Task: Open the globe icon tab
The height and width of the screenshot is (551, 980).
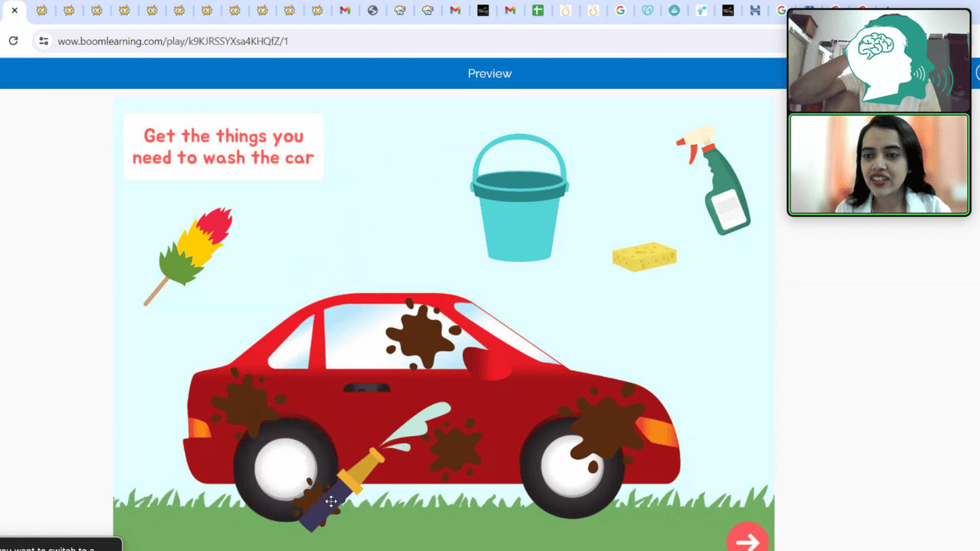Action: (x=372, y=10)
